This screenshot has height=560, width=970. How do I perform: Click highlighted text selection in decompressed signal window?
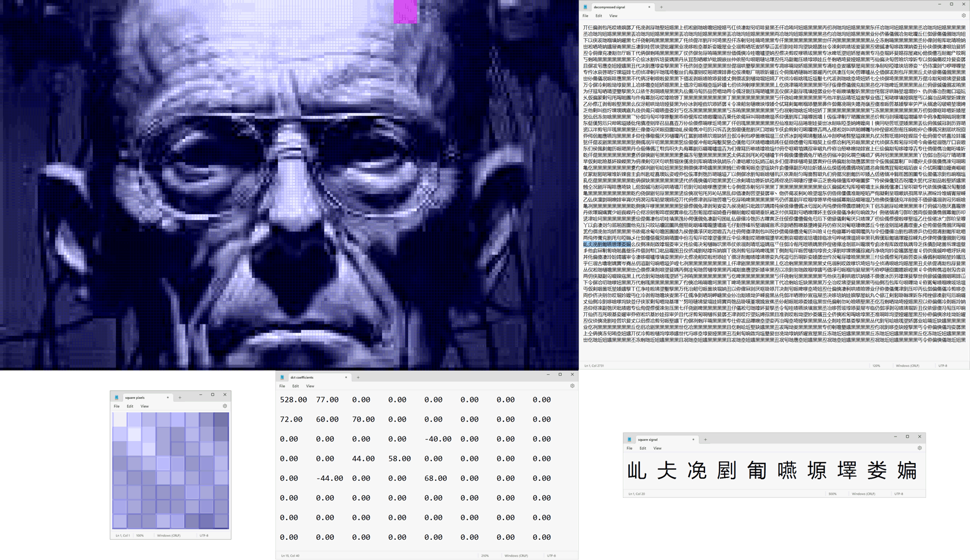pos(607,244)
